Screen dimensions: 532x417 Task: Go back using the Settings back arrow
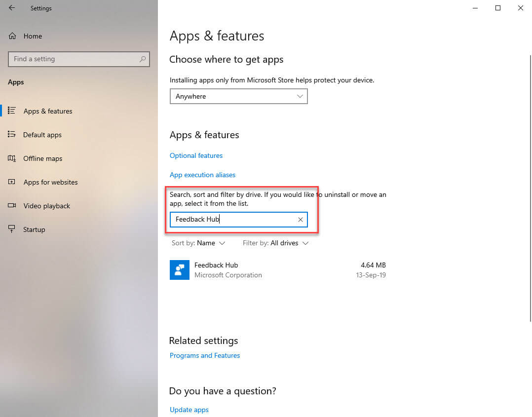[x=12, y=8]
